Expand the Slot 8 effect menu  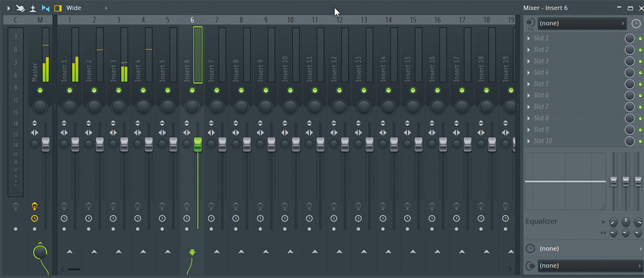(x=529, y=118)
